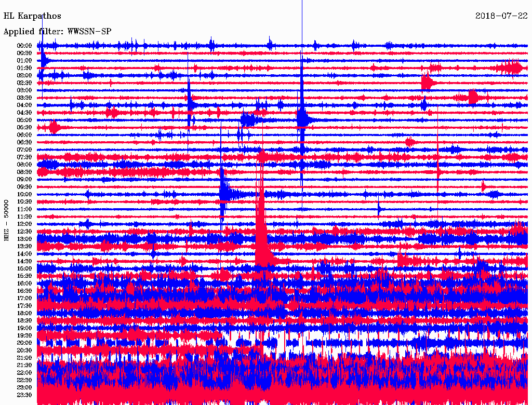Select the 00:00 time row label

[24, 46]
